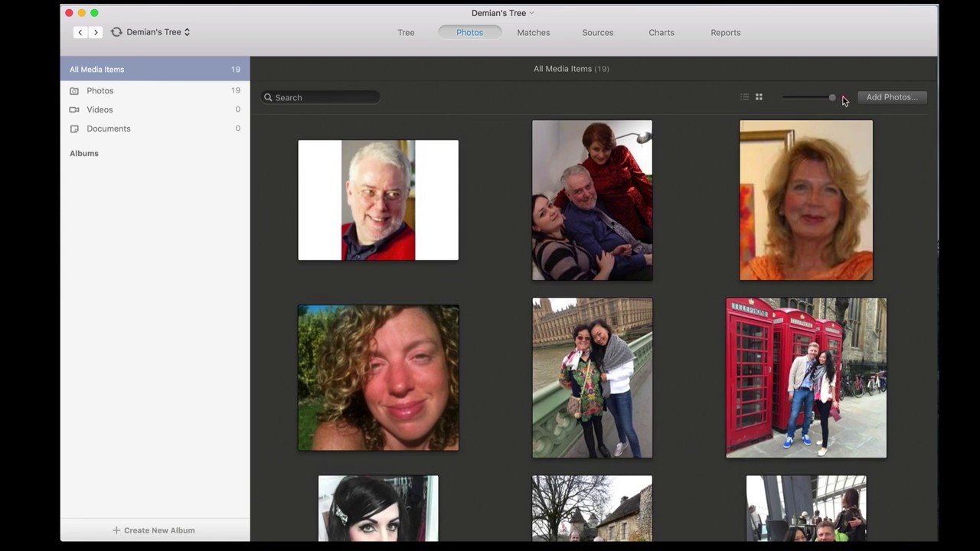This screenshot has width=980, height=551.
Task: Select photo of two women on bridge
Action: tap(593, 377)
